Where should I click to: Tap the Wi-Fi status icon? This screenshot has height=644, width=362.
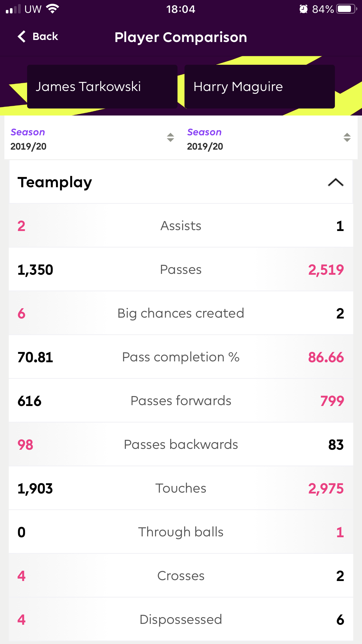52,9
